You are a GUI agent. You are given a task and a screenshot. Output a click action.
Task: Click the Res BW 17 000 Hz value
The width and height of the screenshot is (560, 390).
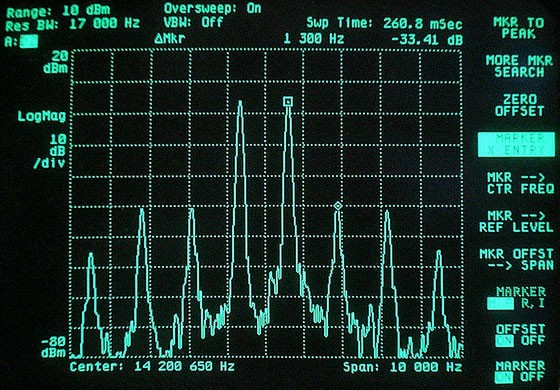(73, 24)
